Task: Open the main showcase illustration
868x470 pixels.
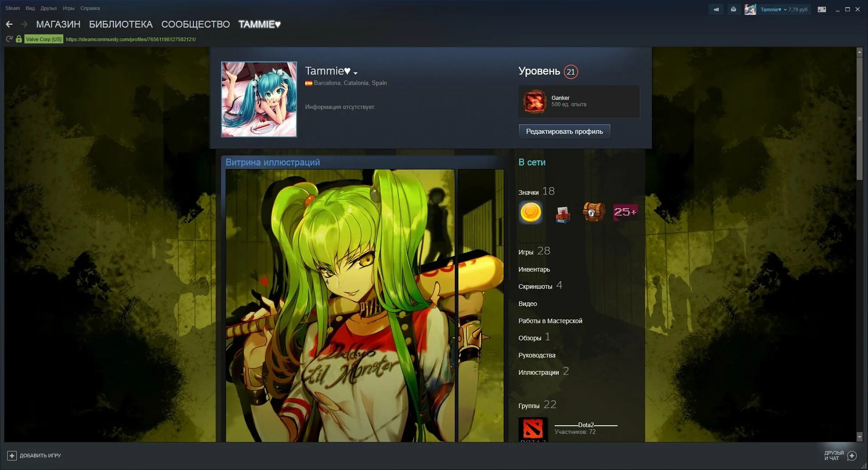Action: click(x=340, y=305)
